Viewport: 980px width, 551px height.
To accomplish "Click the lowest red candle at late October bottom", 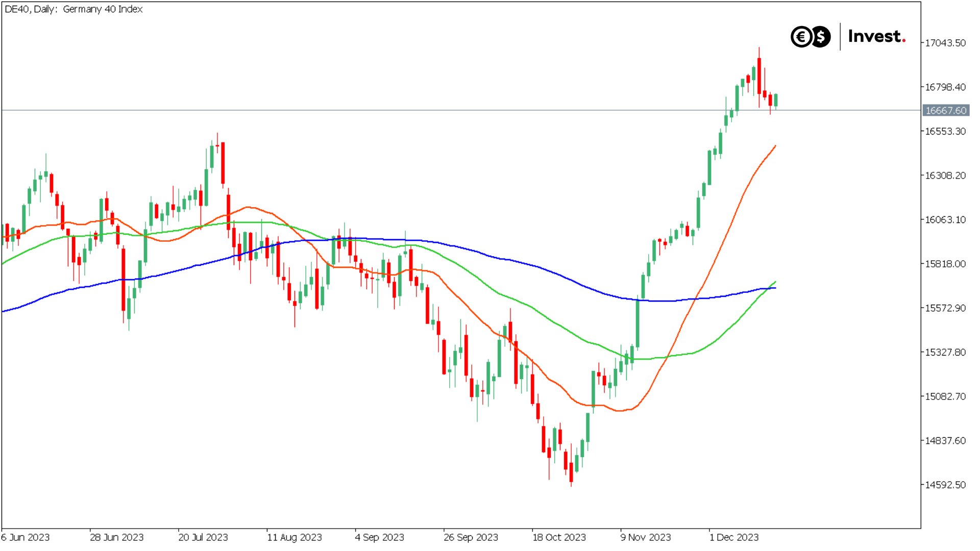I will coord(571,472).
